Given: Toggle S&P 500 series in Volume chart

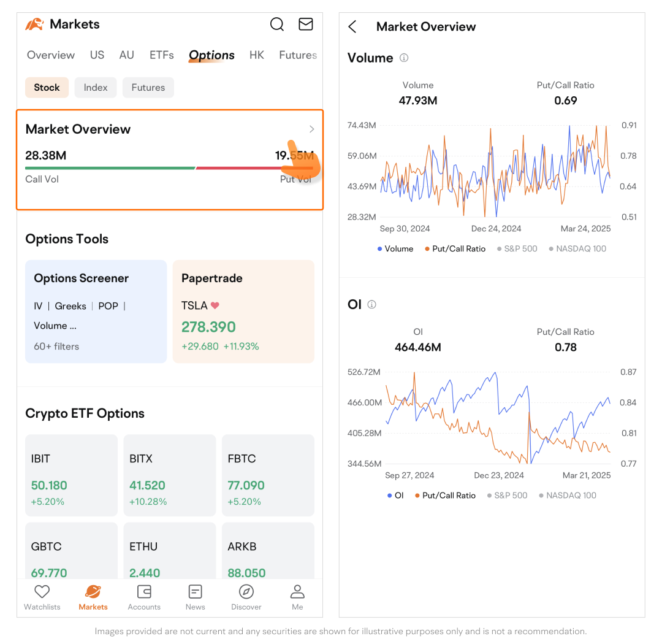Looking at the screenshot, I should pos(517,248).
